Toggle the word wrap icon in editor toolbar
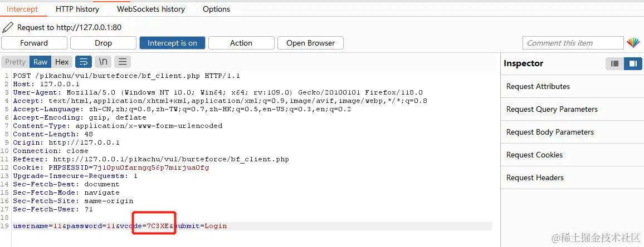This screenshot has height=247, width=644. [84, 62]
